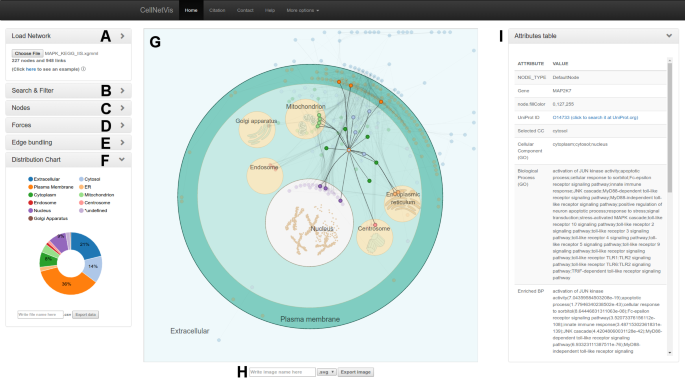Screen dimensions: 685x381
Task: Click the Endosome organelle circle
Action: pyautogui.click(x=265, y=176)
